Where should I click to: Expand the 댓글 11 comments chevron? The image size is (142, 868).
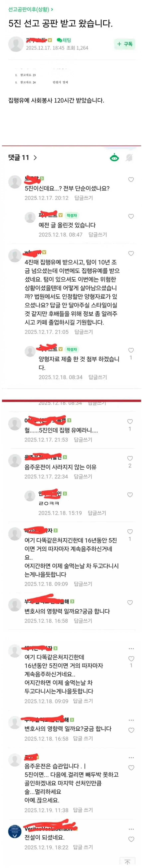pos(35,157)
